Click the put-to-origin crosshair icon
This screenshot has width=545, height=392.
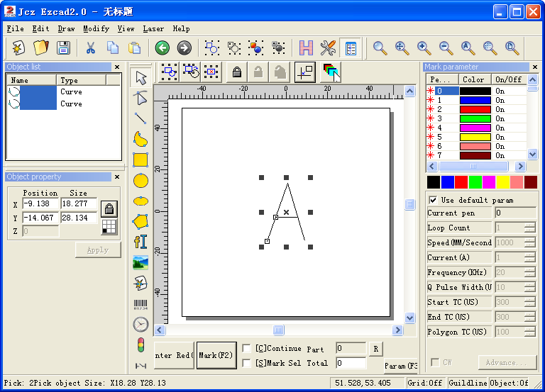pos(305,72)
